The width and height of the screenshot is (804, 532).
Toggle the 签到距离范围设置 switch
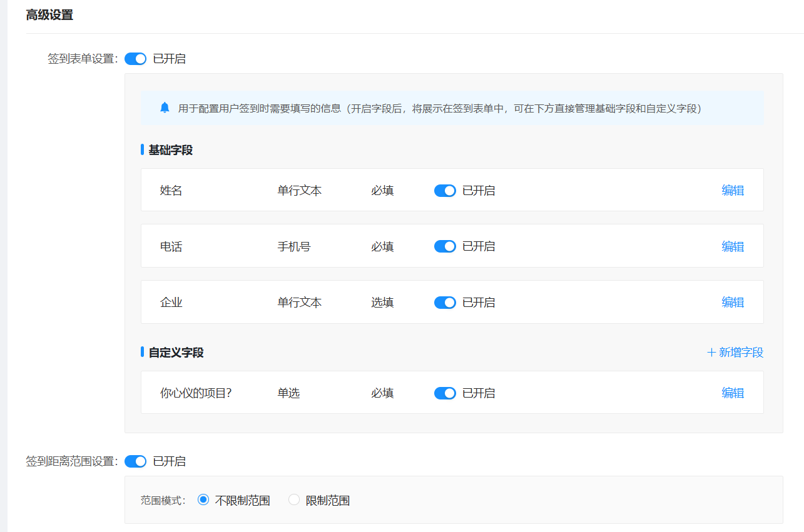pyautogui.click(x=135, y=461)
